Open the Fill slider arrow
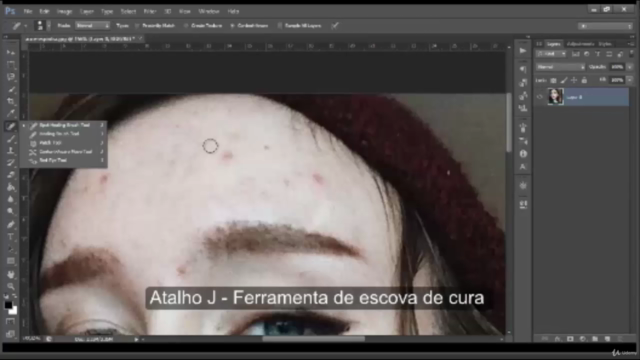Viewport: 640px width, 360px height. coord(630,80)
